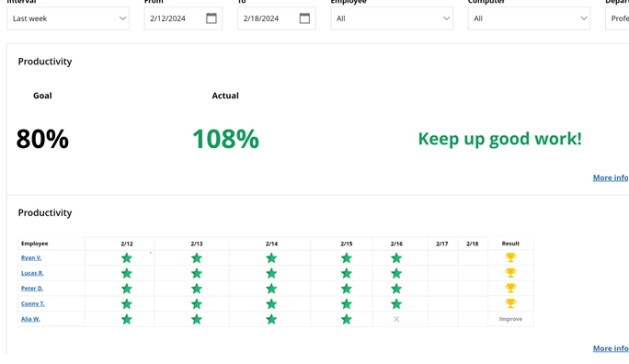This screenshot has width=629, height=364.
Task: Open Conny T. employee link
Action: pos(33,303)
